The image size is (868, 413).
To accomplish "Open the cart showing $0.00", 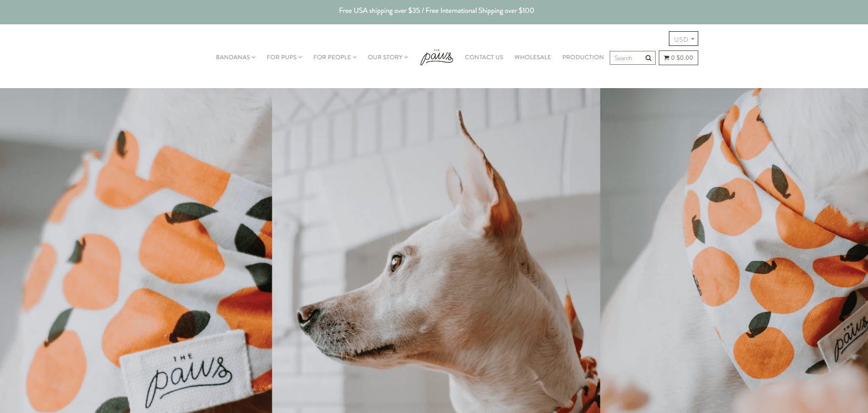I will click(679, 58).
